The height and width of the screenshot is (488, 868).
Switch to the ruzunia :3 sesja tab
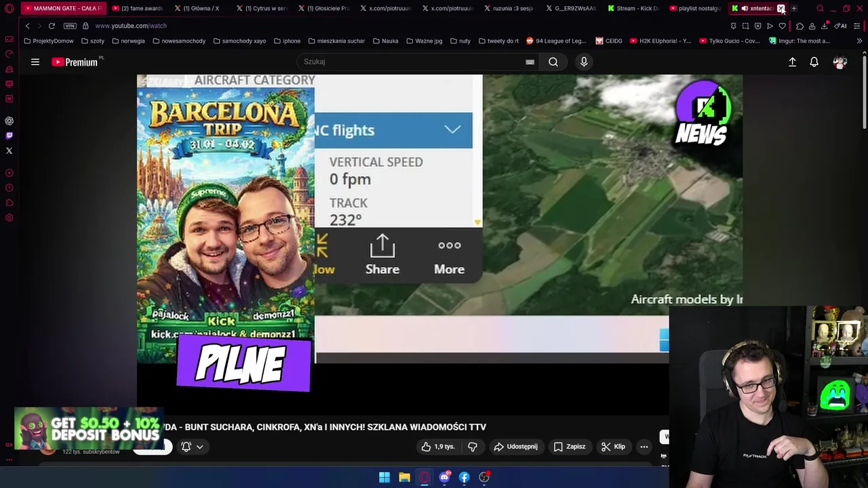click(x=509, y=8)
